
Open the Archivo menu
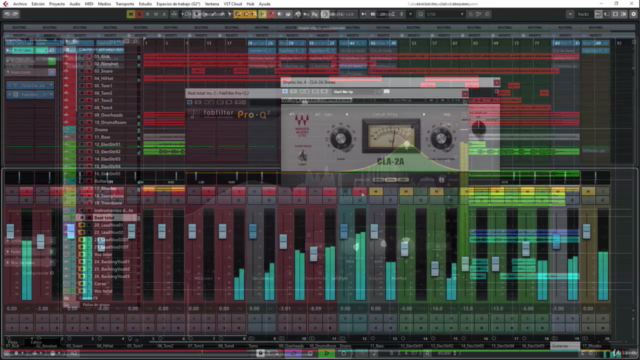pyautogui.click(x=20, y=4)
